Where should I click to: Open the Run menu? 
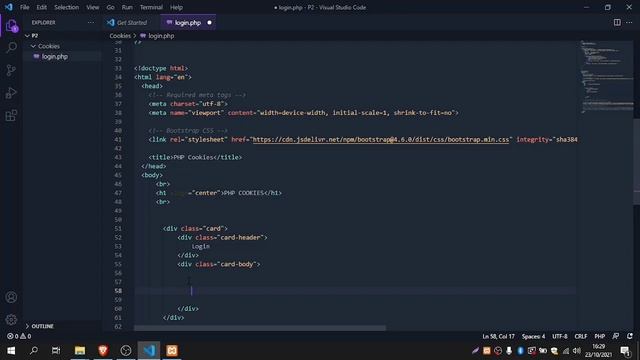pos(127,7)
